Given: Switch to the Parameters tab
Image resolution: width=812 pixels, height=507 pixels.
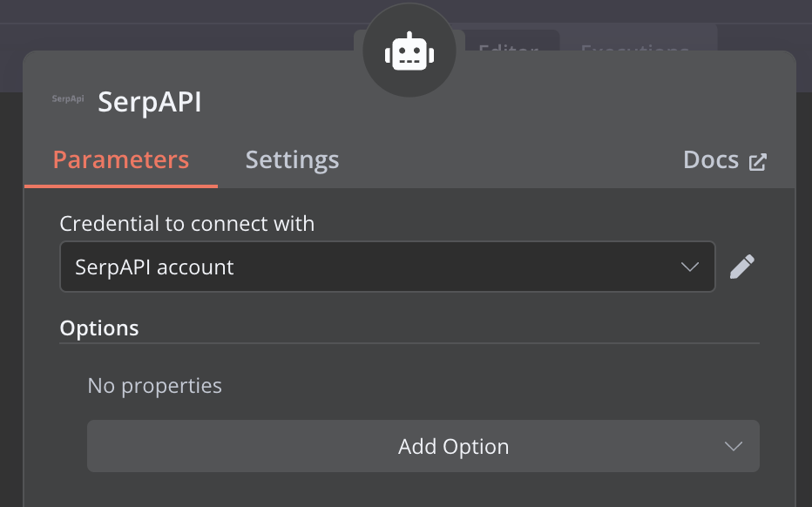Looking at the screenshot, I should 121,160.
